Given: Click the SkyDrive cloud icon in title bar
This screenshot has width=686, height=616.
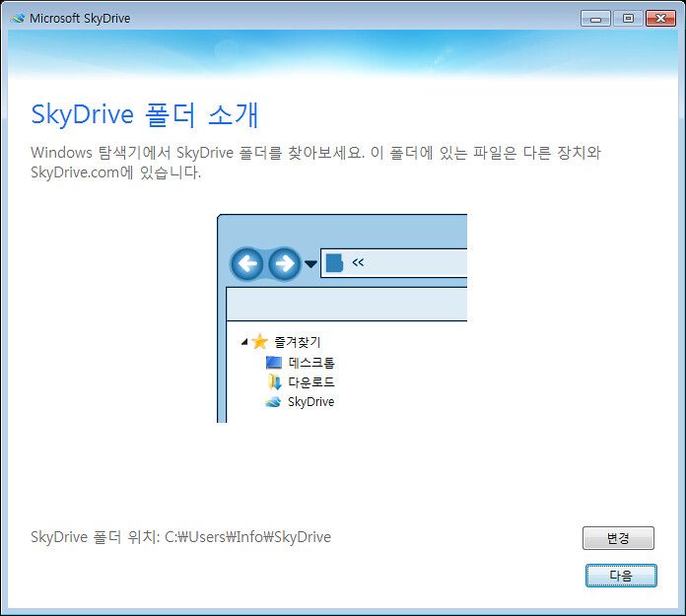Looking at the screenshot, I should tap(18, 19).
